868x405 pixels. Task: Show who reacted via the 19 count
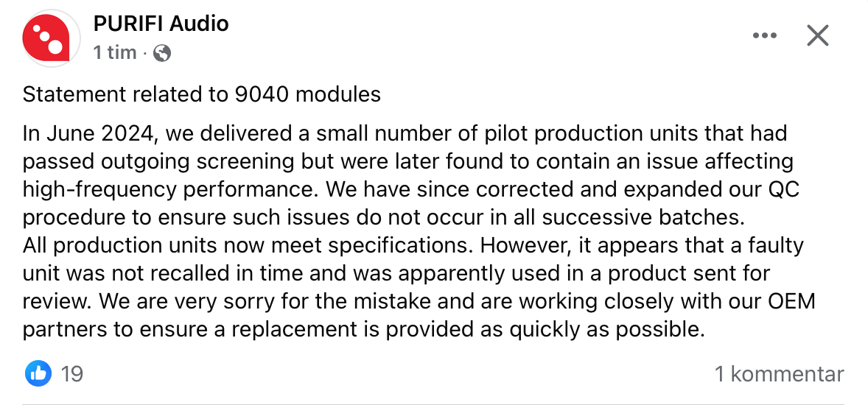(72, 374)
